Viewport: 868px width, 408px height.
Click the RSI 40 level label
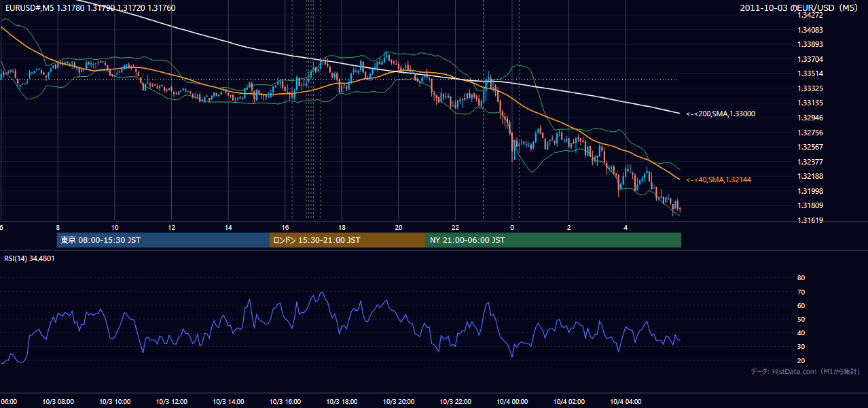click(801, 333)
